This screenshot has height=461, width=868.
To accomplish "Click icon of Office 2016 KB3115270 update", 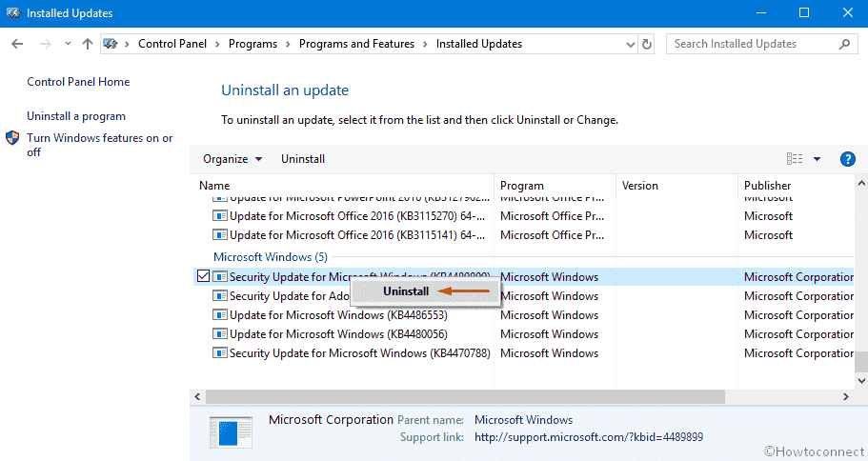I will pos(220,215).
